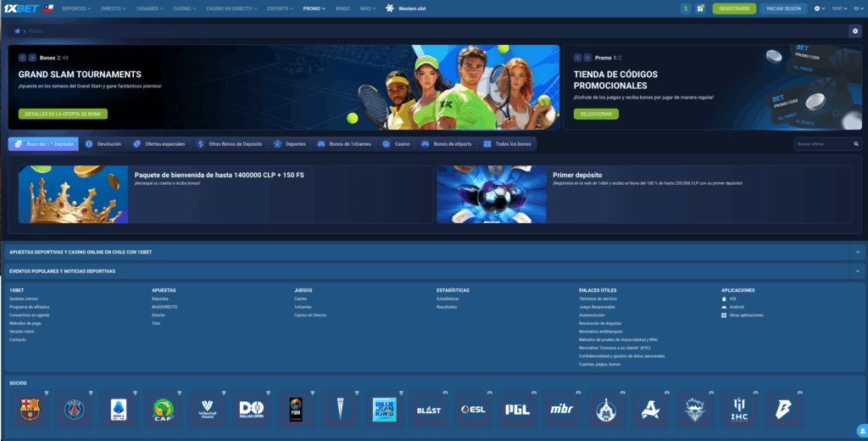Show the next Bonos banner
This screenshot has height=441, width=868.
coord(32,58)
